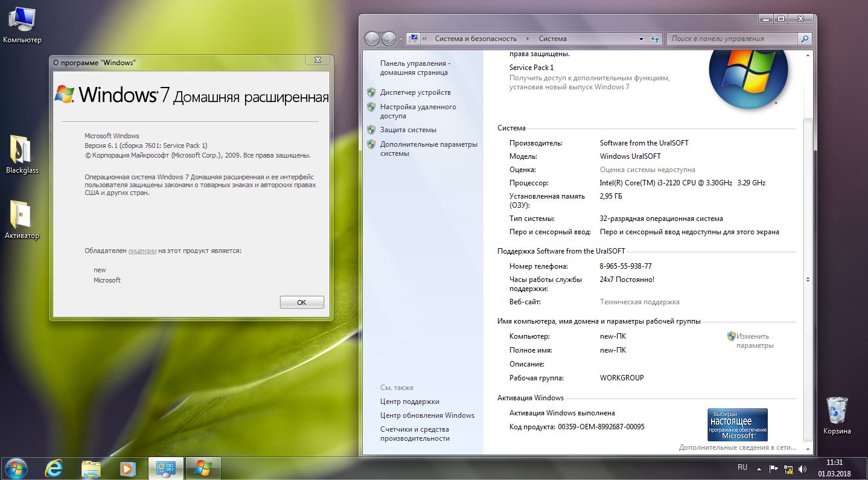This screenshot has width=868, height=480.
Task: Click Изменить параметры link
Action: pos(755,341)
